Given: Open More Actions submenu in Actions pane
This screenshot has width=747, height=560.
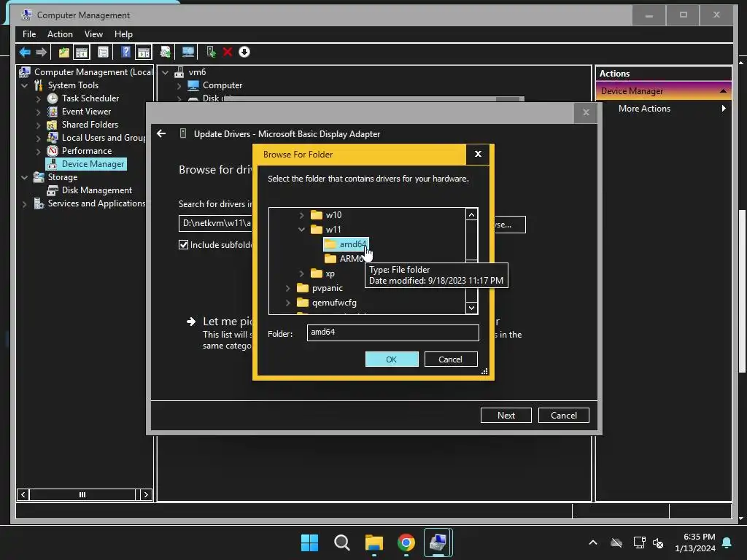Looking at the screenshot, I should [663, 109].
